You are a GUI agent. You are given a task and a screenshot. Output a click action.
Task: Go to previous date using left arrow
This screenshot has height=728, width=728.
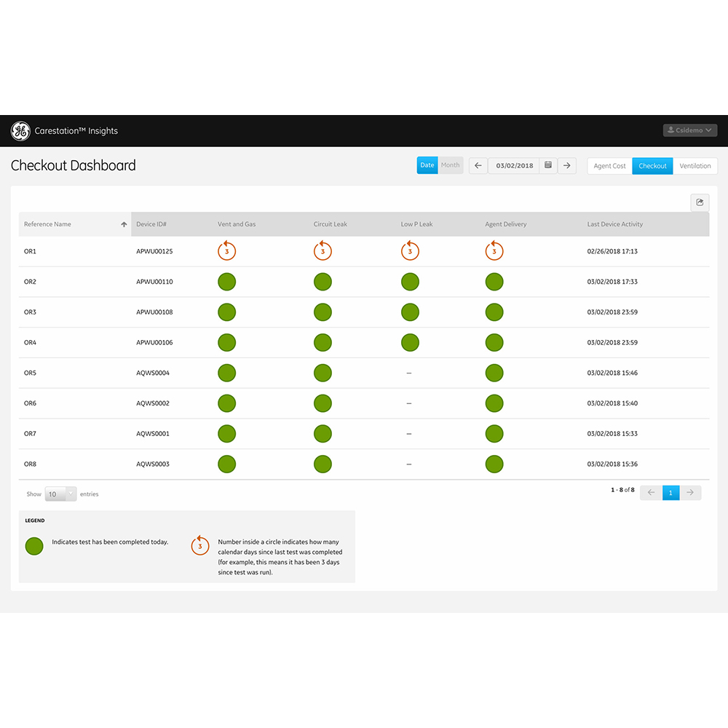pyautogui.click(x=478, y=165)
